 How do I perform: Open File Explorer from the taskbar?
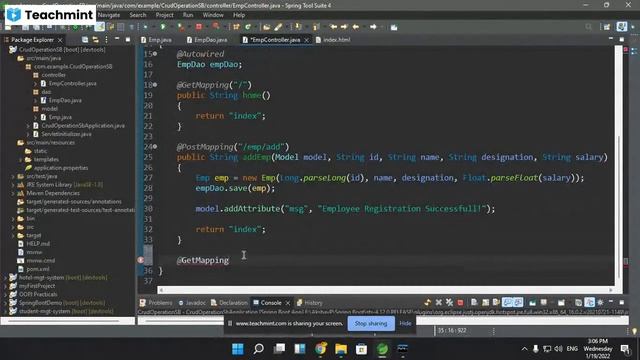tap(341, 349)
